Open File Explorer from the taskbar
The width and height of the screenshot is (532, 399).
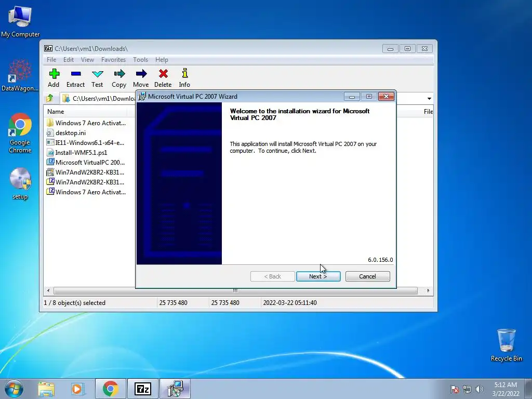46,389
